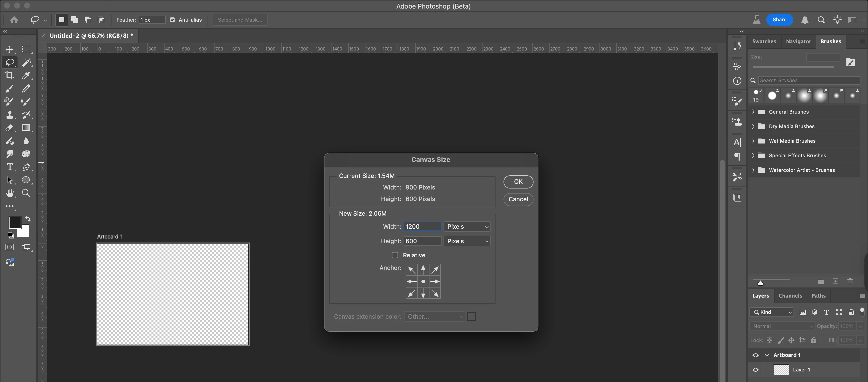Click the foreground color swatch
Viewport: 868px width, 382px height.
[14, 222]
